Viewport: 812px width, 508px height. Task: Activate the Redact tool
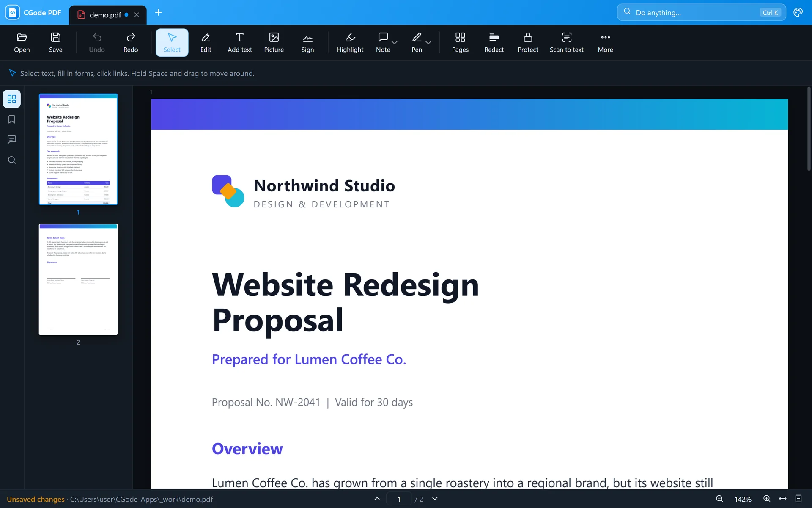click(494, 42)
